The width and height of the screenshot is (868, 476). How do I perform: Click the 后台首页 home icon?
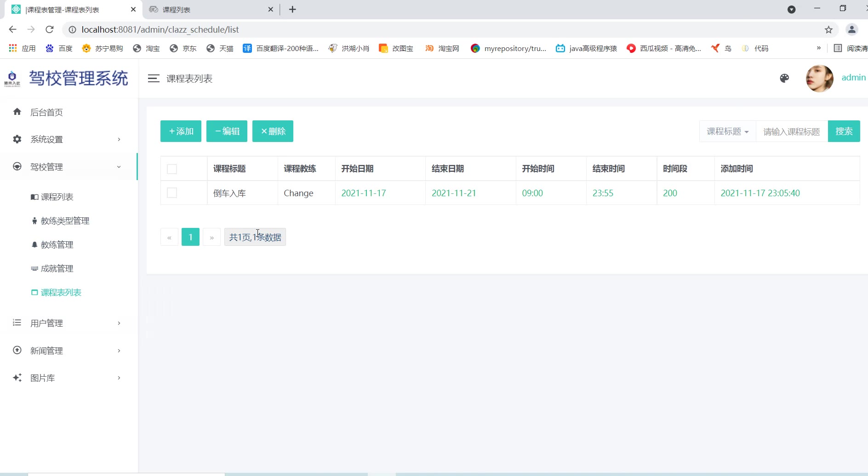[17, 112]
